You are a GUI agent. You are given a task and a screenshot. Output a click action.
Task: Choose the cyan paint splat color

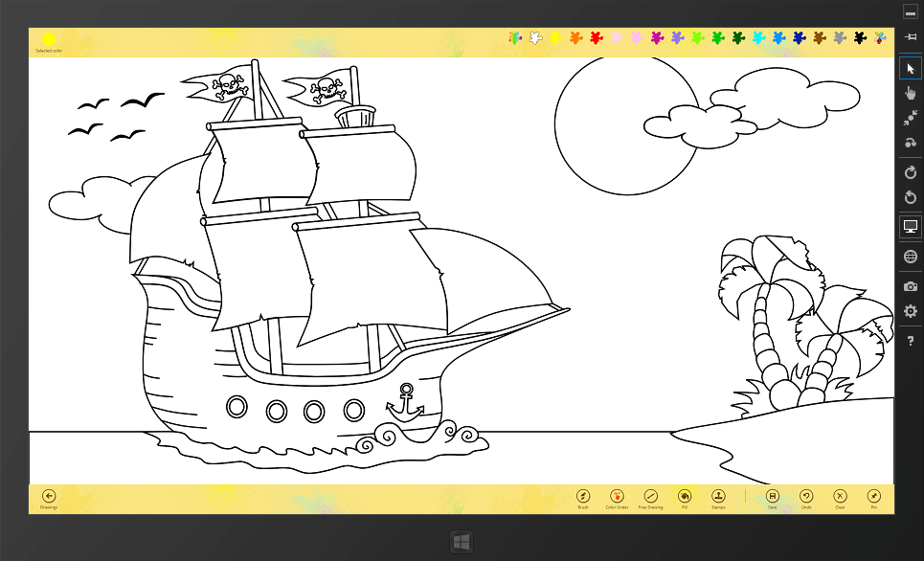click(758, 38)
